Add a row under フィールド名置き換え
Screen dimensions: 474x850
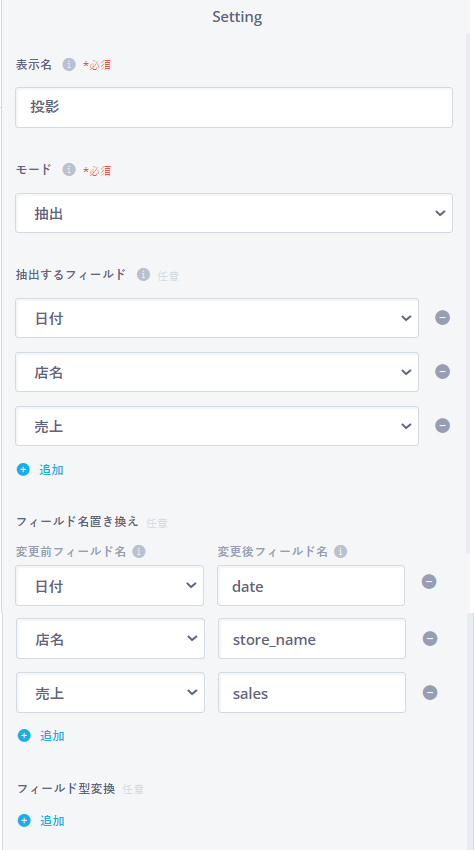(41, 736)
